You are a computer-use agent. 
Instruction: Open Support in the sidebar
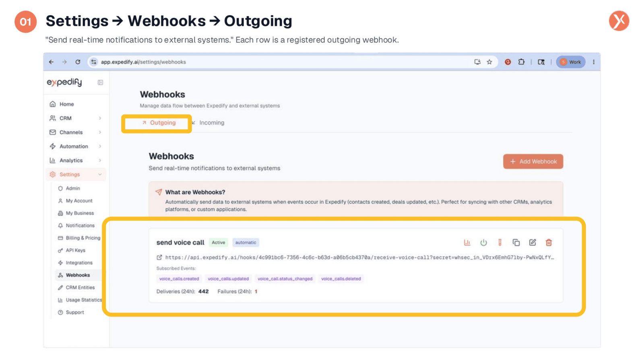point(75,313)
